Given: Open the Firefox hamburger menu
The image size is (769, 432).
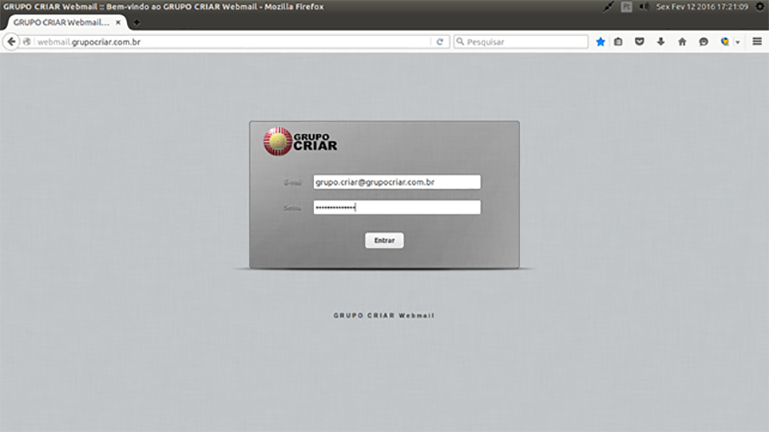Looking at the screenshot, I should 757,42.
